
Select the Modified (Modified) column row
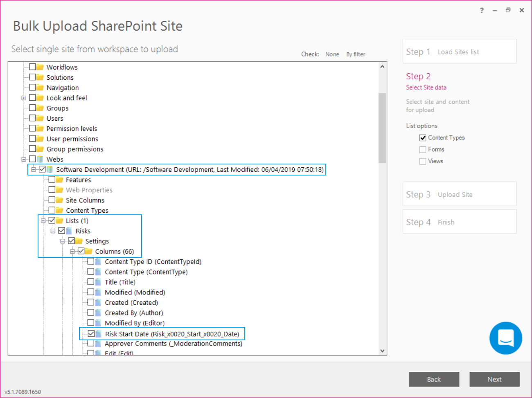point(135,292)
